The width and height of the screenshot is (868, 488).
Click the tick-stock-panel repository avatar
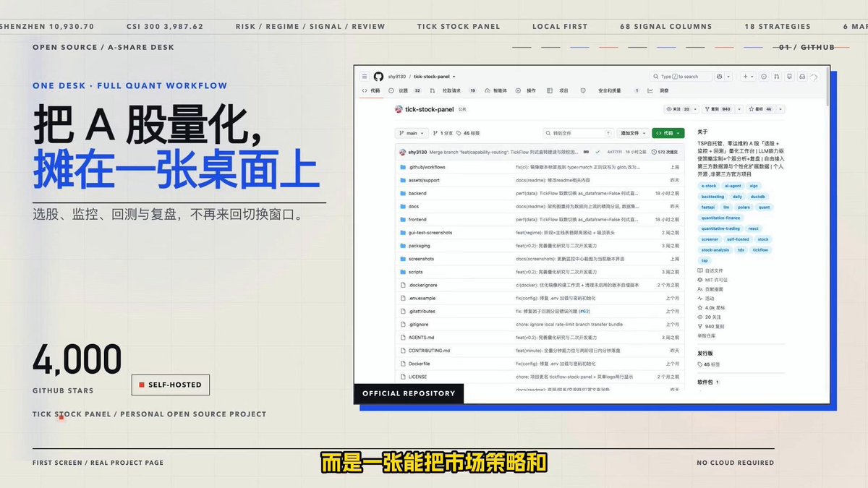tap(399, 109)
